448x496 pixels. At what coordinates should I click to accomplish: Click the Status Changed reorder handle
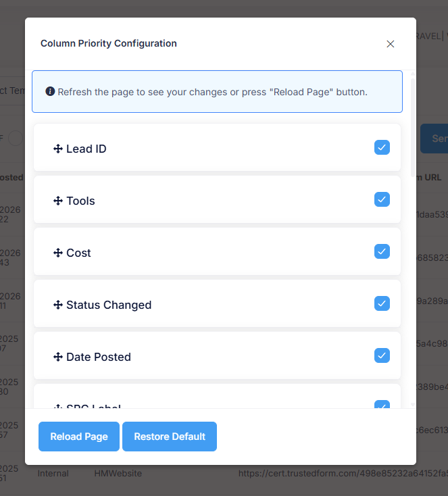[x=57, y=305]
